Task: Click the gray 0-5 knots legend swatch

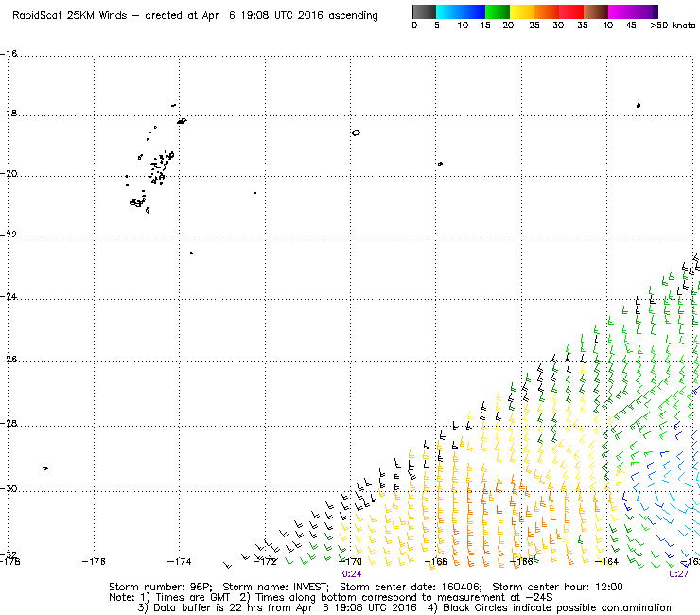Action: (x=424, y=11)
